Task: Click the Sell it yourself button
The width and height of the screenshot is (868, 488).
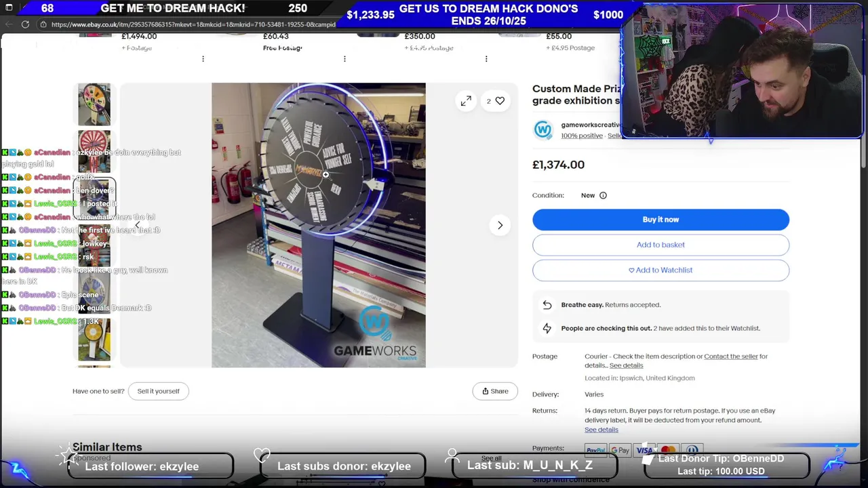Action: click(159, 391)
